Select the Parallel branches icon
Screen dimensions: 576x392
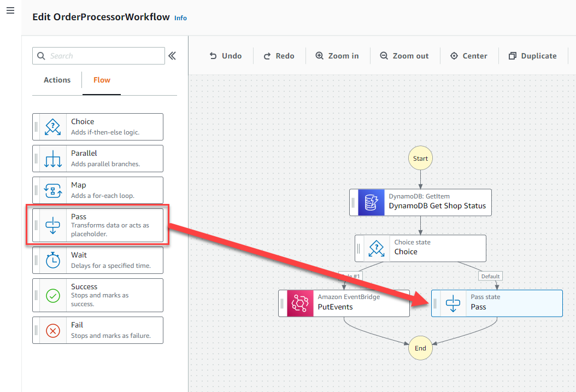click(53, 159)
